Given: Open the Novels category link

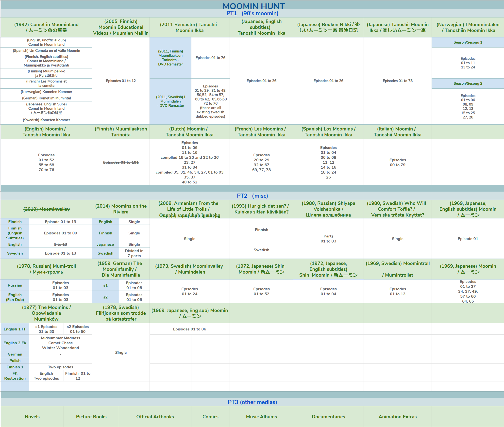Looking at the screenshot, I should (32, 417).
